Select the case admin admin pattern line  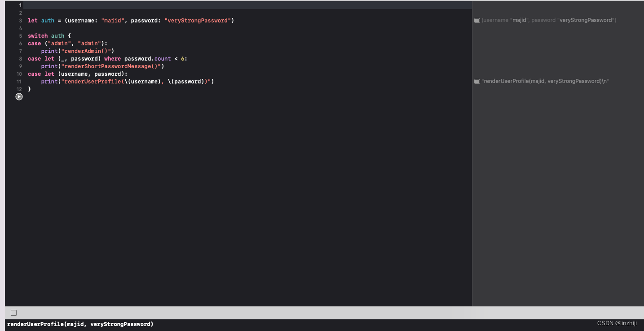[x=67, y=43]
